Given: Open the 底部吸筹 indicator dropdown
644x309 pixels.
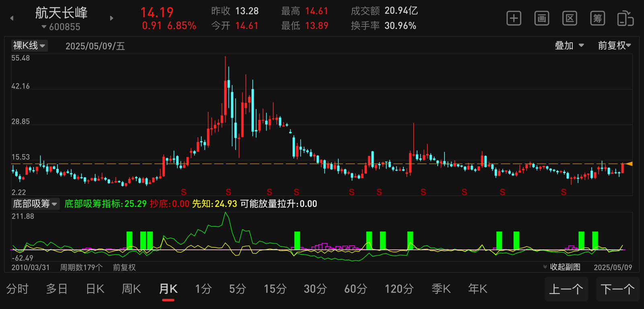Looking at the screenshot, I should pyautogui.click(x=35, y=204).
